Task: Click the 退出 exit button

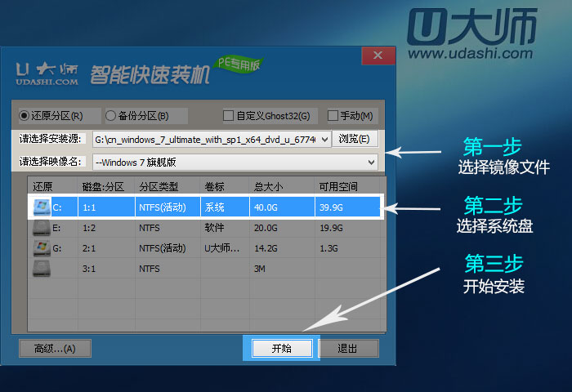Action: [x=349, y=348]
